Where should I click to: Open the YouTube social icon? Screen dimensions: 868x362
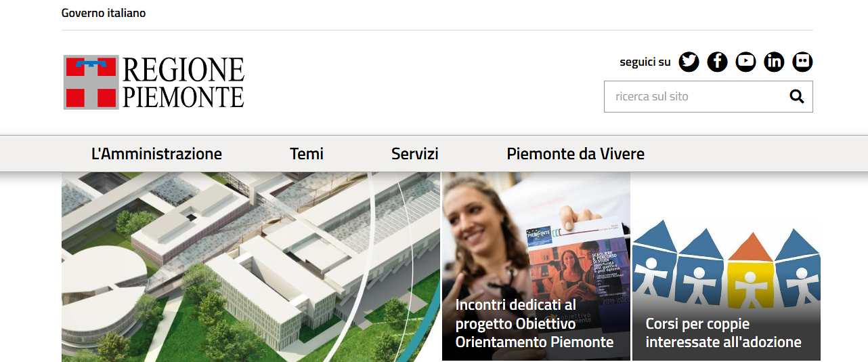coord(745,62)
